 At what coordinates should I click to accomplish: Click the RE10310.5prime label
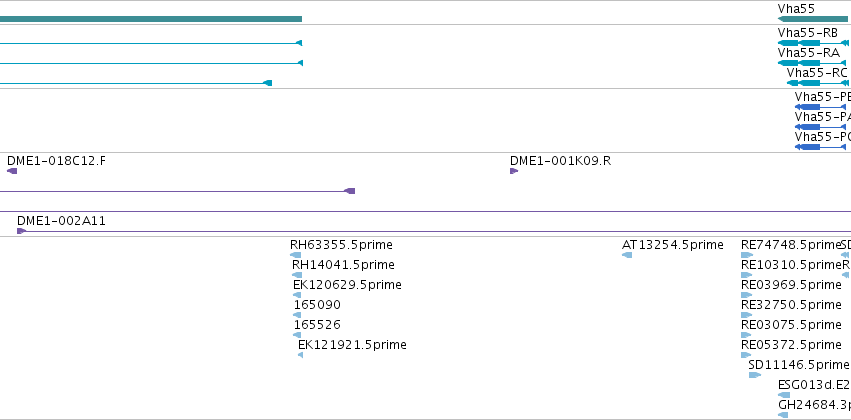point(791,265)
